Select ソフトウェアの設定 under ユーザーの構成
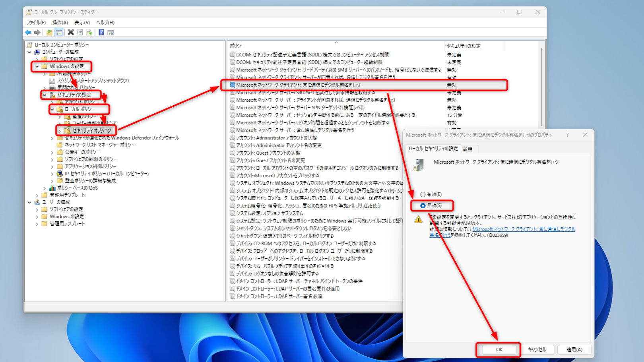Viewport: 644px width, 362px height. click(x=66, y=209)
